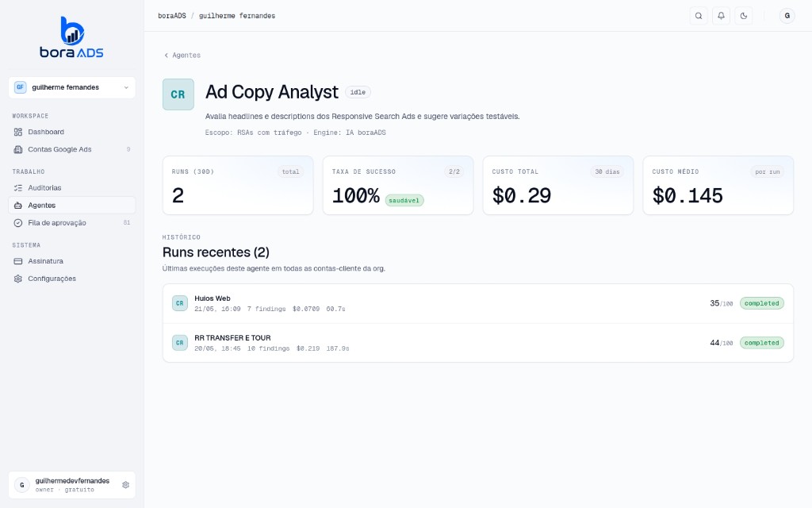Click the Ad Copy Analyst title

pyautogui.click(x=272, y=92)
